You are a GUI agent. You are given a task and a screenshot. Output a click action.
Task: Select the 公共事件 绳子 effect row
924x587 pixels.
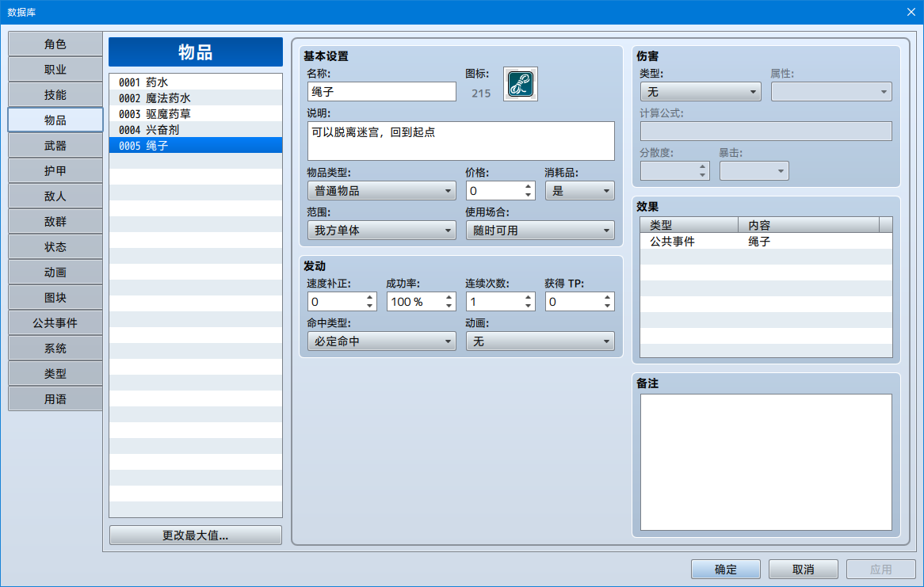766,241
